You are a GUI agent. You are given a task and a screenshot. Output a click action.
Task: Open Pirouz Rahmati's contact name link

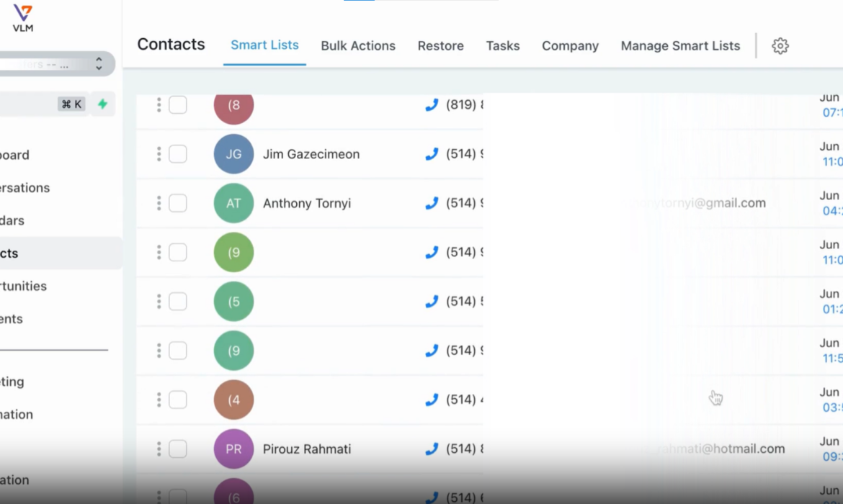coord(307,449)
